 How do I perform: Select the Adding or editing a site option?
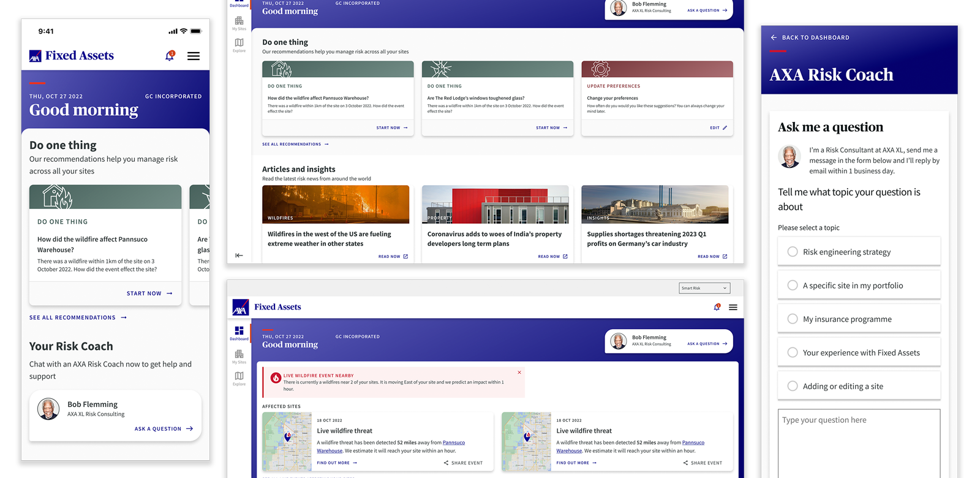[793, 386]
